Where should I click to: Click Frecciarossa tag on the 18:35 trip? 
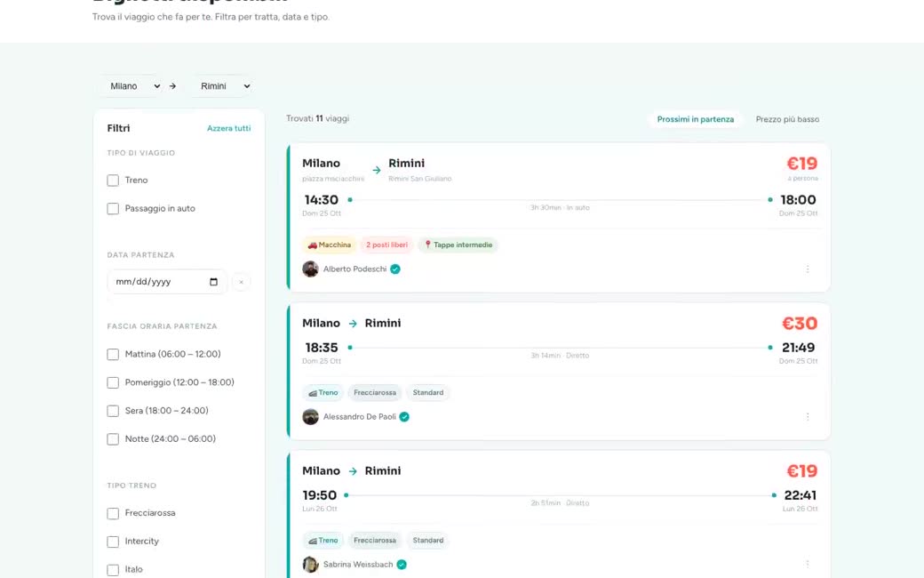point(375,392)
